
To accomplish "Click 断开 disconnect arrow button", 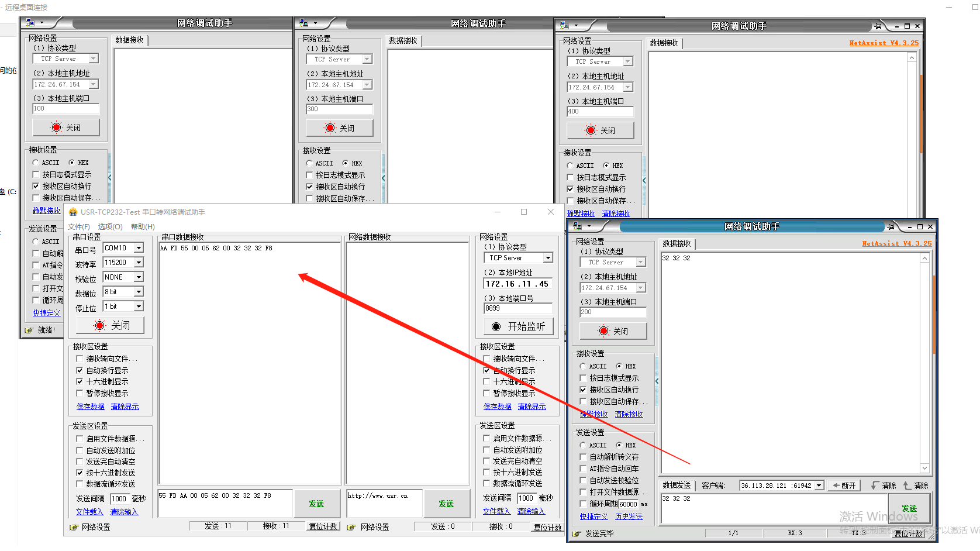I will pos(844,485).
